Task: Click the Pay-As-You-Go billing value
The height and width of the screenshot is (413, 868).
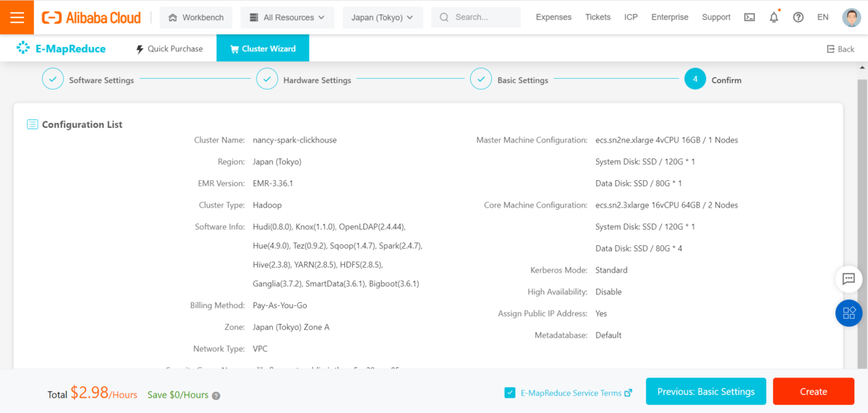Action: (x=280, y=305)
